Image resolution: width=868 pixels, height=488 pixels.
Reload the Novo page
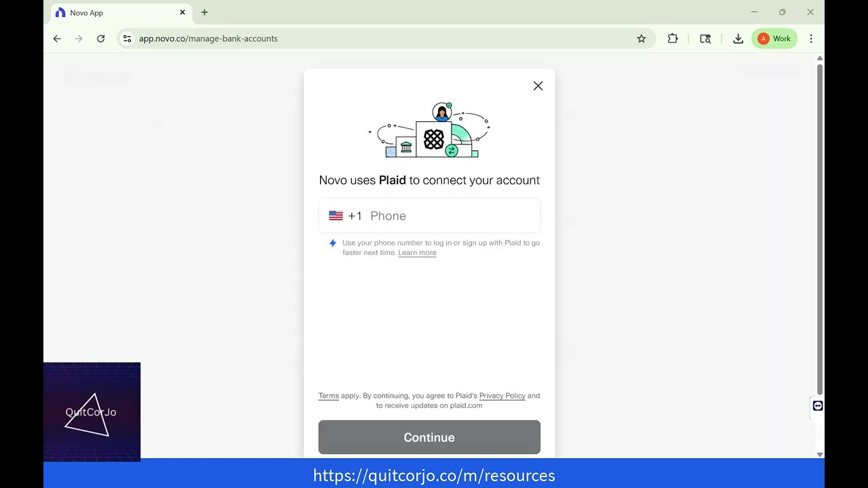pyautogui.click(x=100, y=39)
